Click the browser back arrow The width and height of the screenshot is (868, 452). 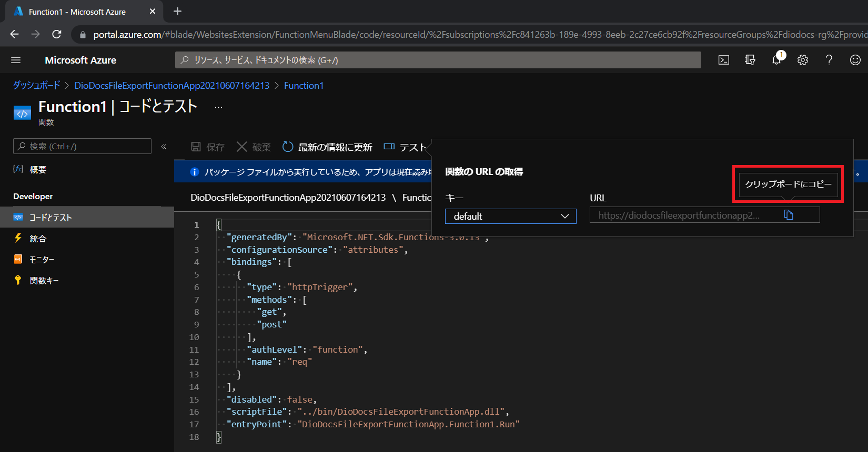[x=14, y=34]
